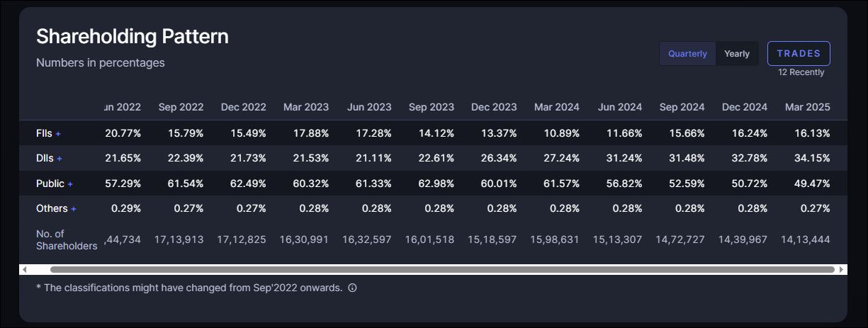Click the Mar 2025 column header
The image size is (868, 328).
807,107
